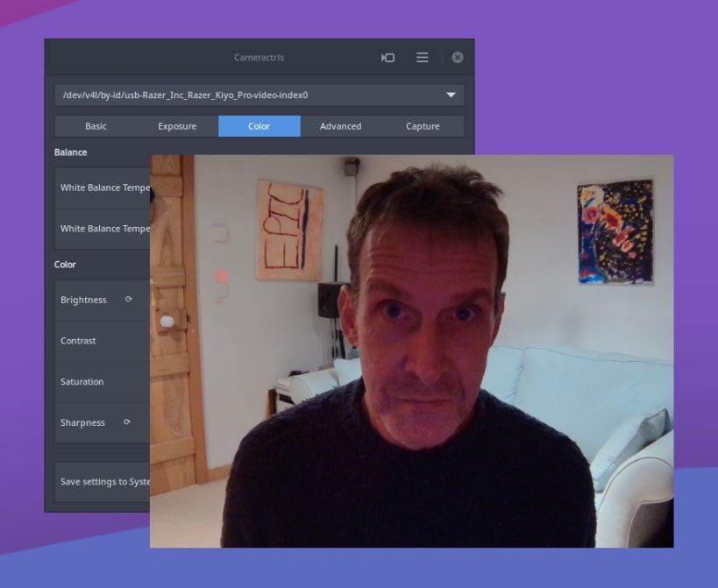Screen dimensions: 718x588
Task: Open the hamburger menu in Cameractrls
Action: click(x=423, y=58)
